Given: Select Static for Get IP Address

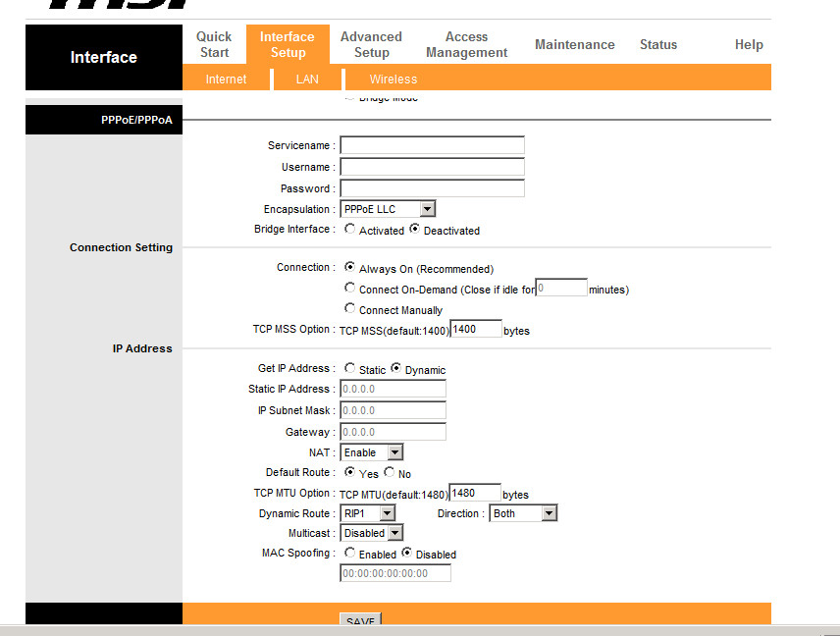Looking at the screenshot, I should tap(349, 368).
